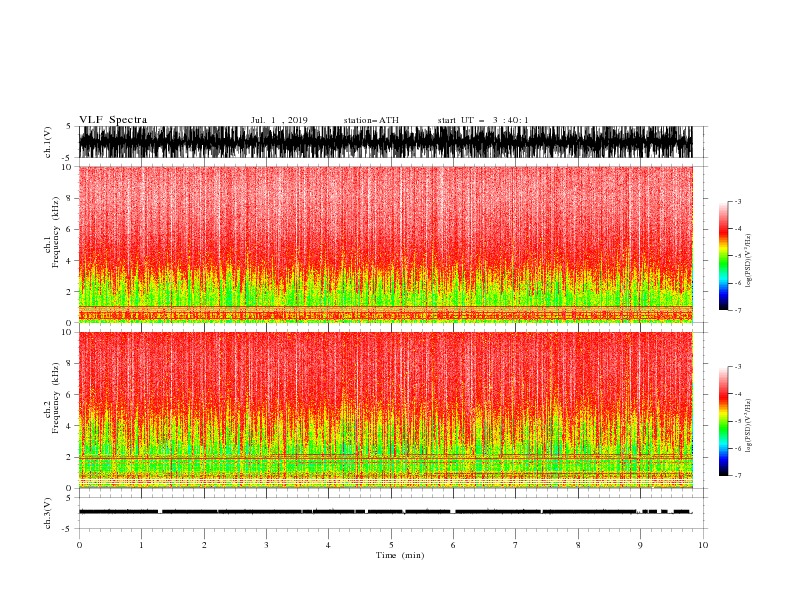Click the ch.1 black waveform plot
The image size is (792, 612).
pyautogui.click(x=385, y=142)
